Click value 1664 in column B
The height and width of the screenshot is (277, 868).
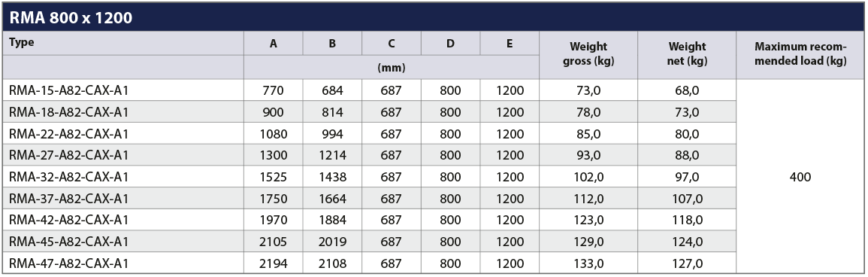coord(332,199)
